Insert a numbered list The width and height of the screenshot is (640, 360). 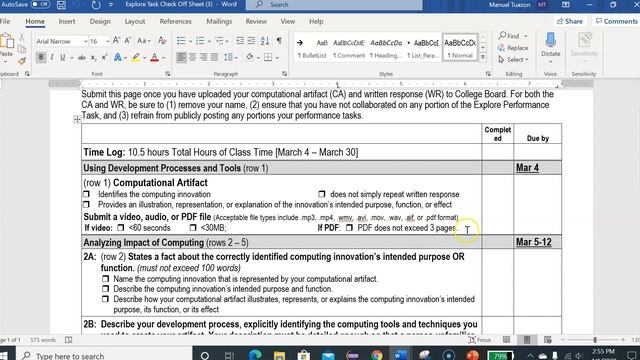[200, 41]
